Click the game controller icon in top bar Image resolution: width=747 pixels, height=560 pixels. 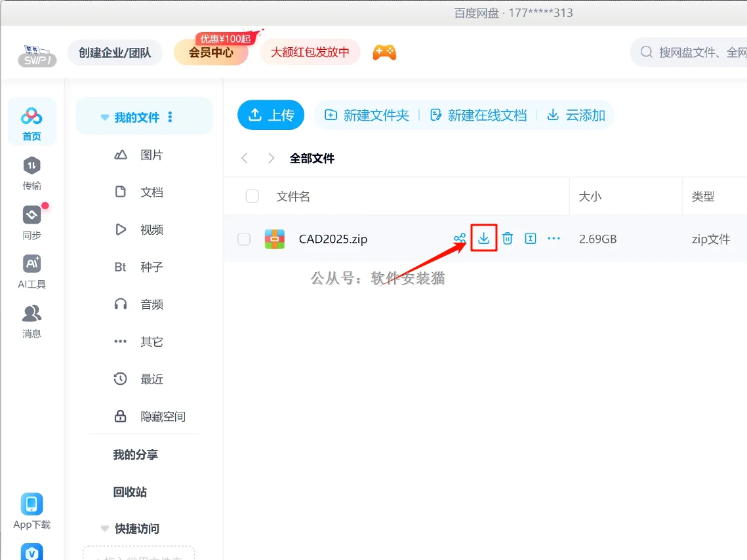click(x=385, y=52)
